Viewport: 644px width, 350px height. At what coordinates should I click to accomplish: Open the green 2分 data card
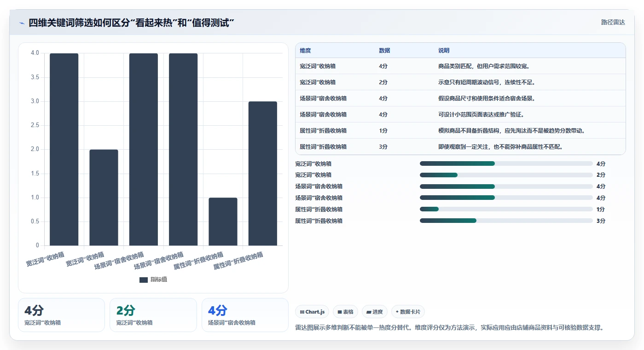pos(153,315)
